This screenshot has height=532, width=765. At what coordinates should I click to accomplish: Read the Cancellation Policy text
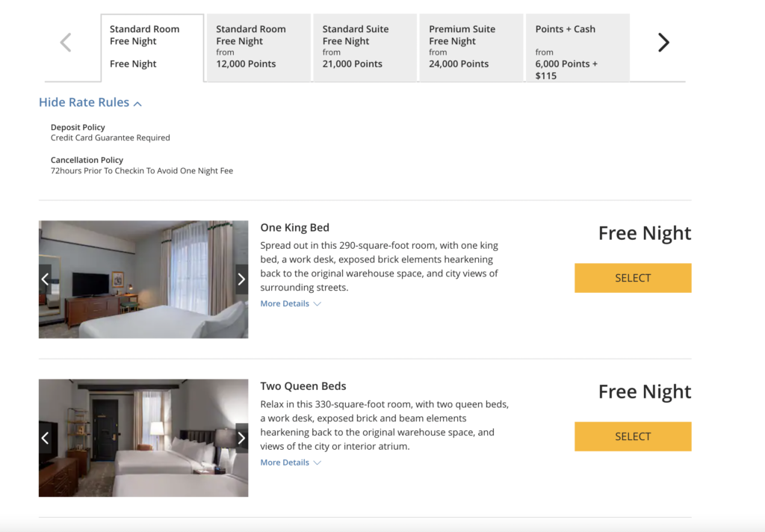click(x=142, y=170)
